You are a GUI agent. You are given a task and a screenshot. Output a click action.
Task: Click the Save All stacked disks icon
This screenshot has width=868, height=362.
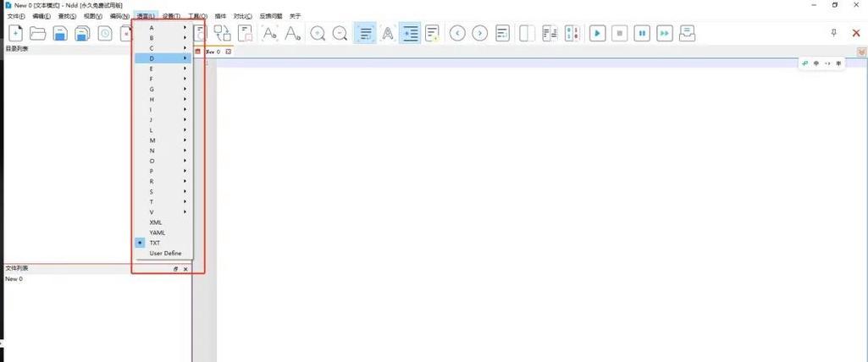point(82,33)
